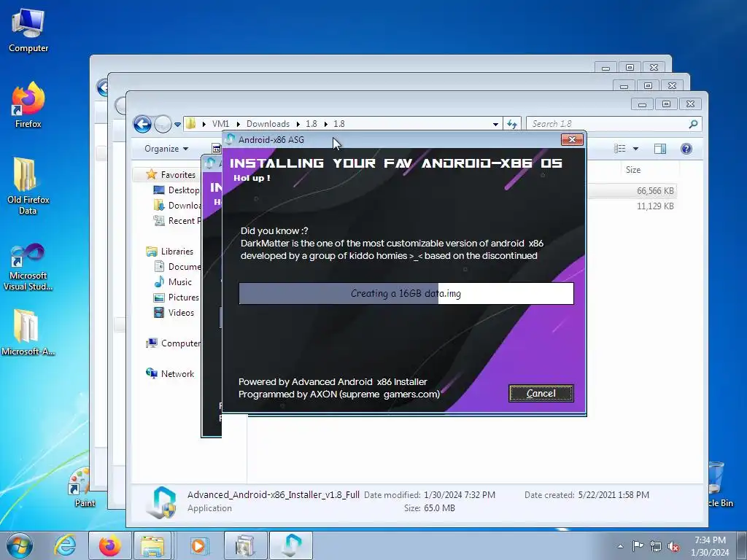Open the Action Center flag icon

(638, 546)
